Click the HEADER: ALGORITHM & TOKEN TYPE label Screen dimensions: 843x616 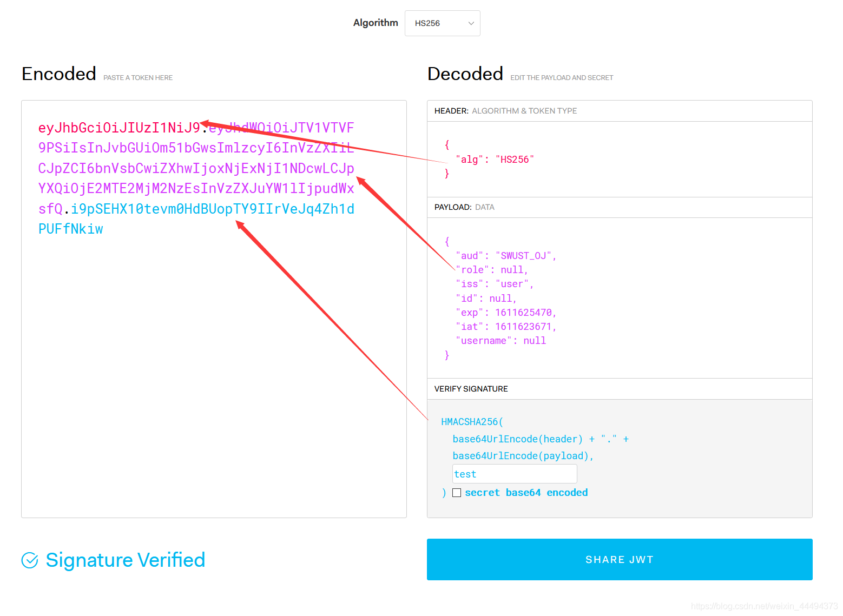(x=505, y=111)
